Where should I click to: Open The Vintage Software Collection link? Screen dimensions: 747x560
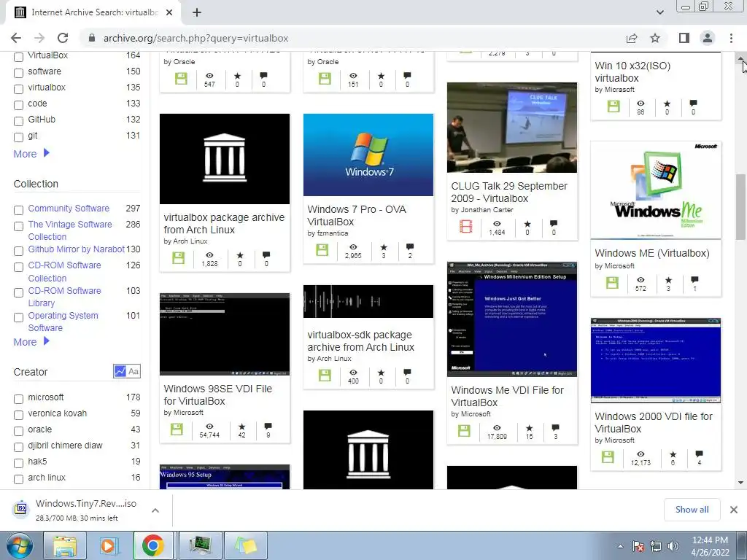(70, 230)
